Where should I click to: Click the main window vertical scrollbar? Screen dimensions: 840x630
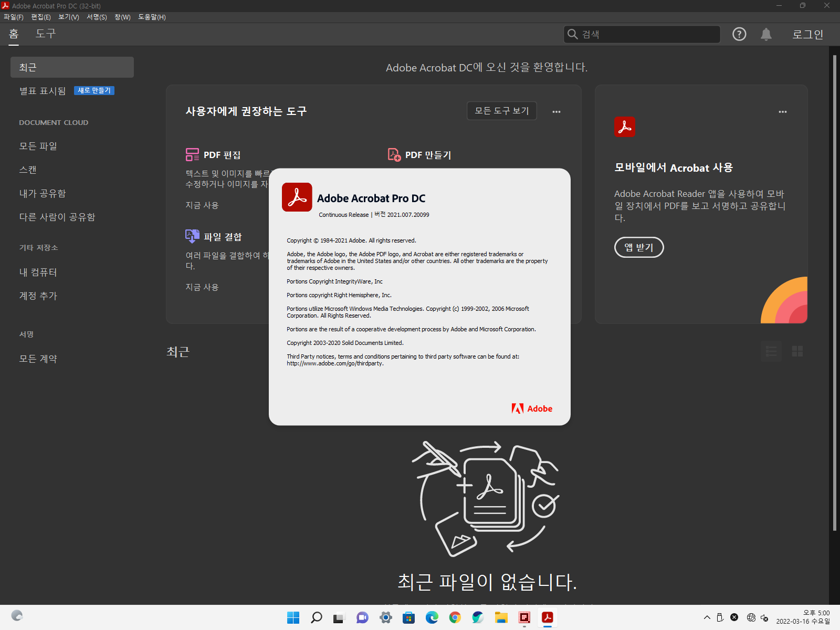point(834,294)
